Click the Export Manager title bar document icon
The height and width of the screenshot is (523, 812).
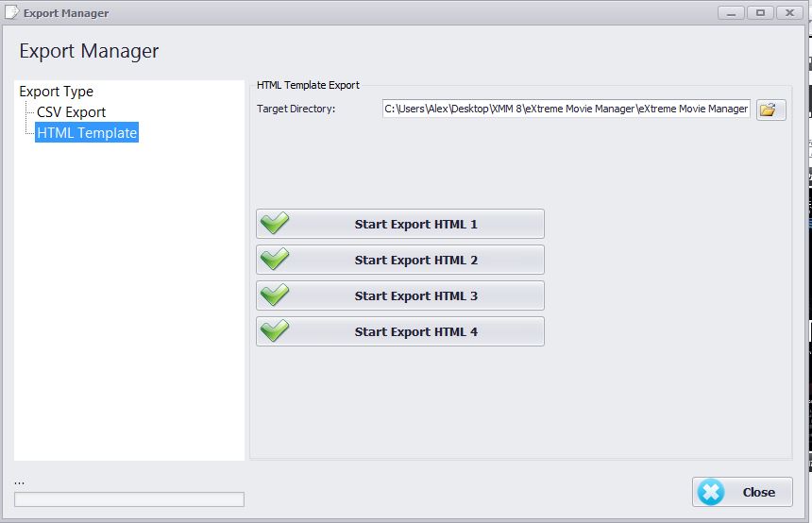pyautogui.click(x=11, y=13)
